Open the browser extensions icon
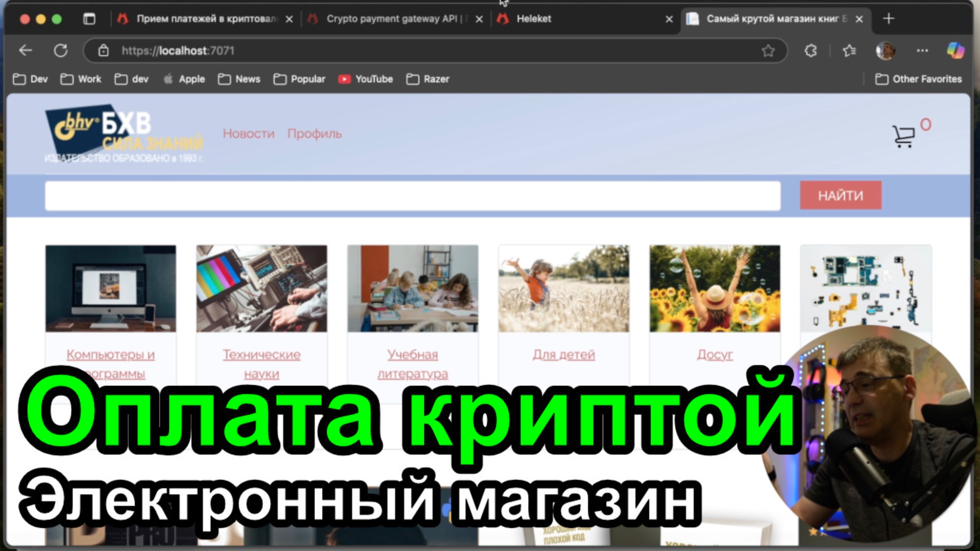 point(810,51)
